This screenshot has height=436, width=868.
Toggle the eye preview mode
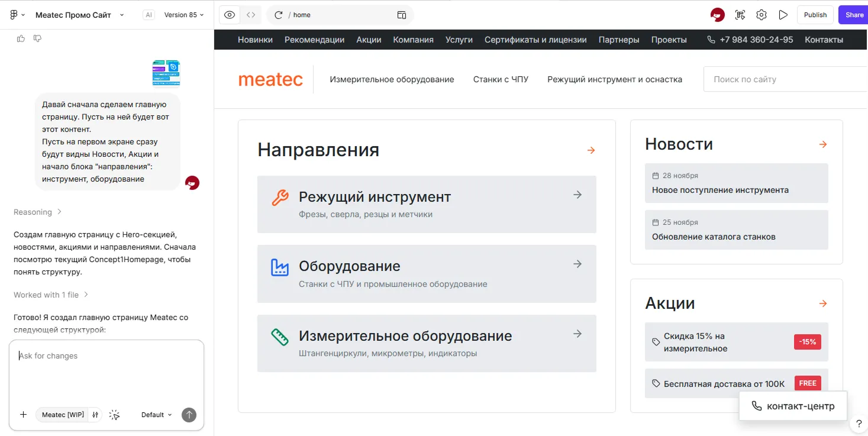coord(230,14)
